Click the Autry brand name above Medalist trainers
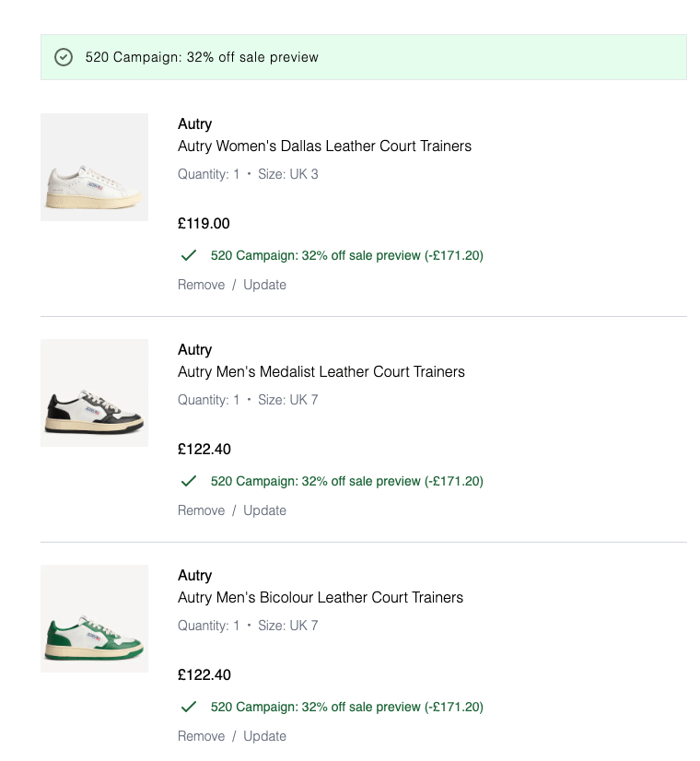Viewport: 700px width, 761px height. tap(194, 350)
